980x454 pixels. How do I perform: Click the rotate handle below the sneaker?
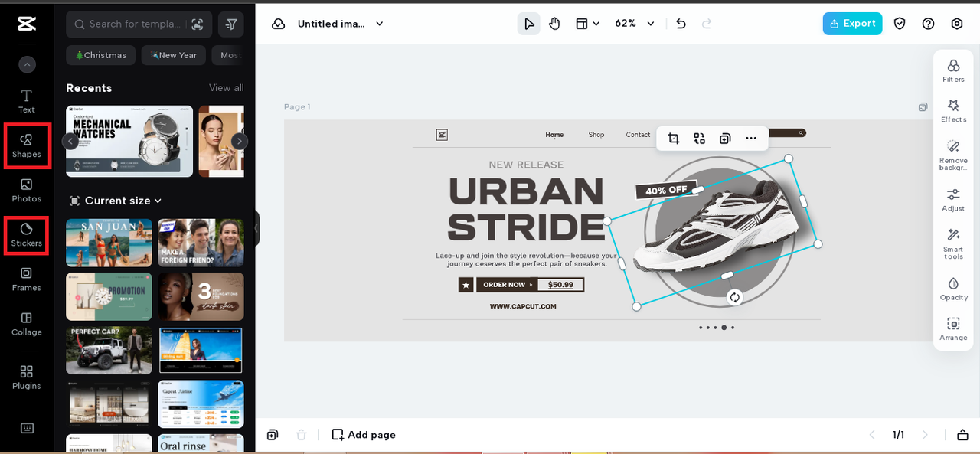(x=735, y=298)
